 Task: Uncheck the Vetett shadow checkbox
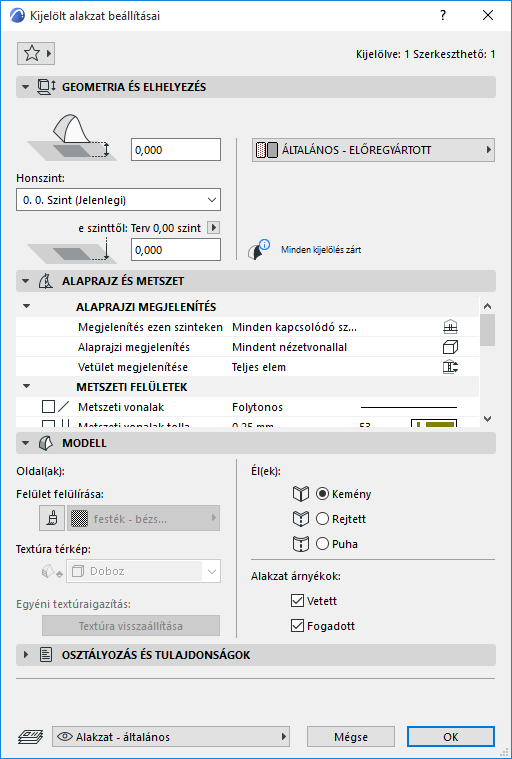click(x=297, y=601)
